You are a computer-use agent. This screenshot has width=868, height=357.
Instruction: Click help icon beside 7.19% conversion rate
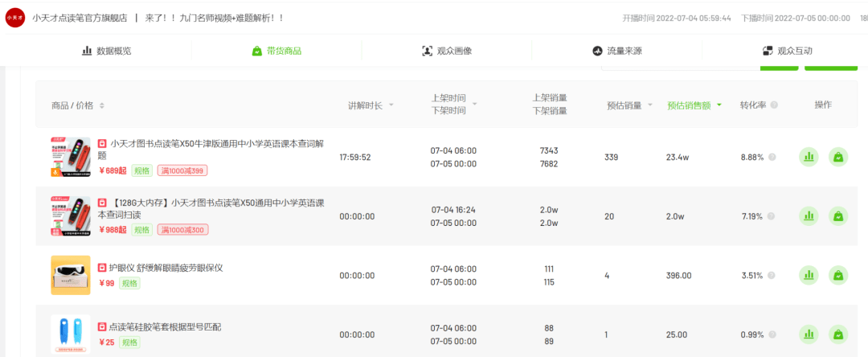772,216
